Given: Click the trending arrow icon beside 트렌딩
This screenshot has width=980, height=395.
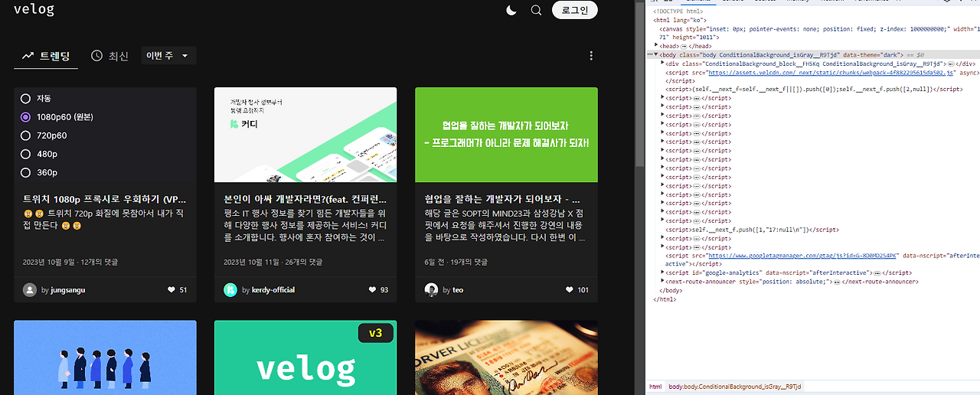Looking at the screenshot, I should [x=28, y=56].
